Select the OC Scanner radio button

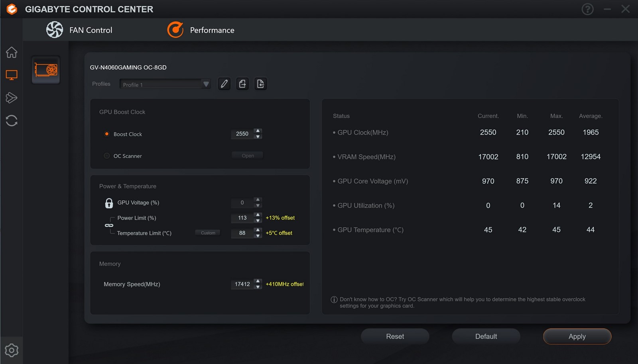[x=106, y=156]
